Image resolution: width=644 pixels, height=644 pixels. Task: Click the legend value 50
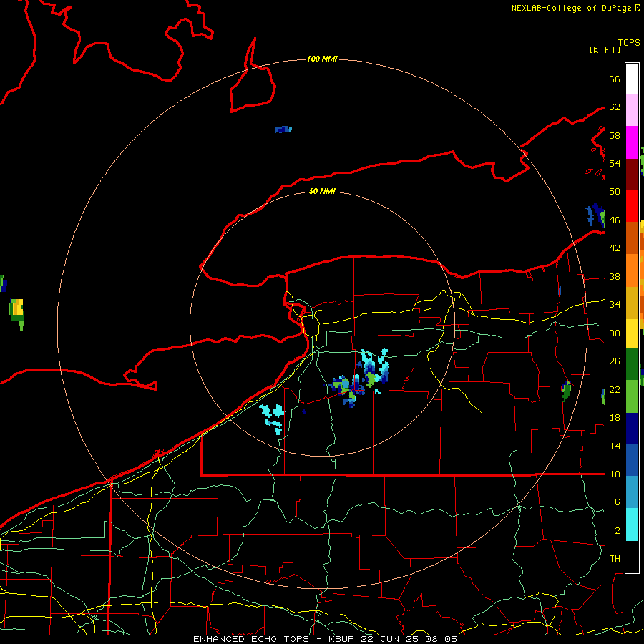click(x=615, y=191)
